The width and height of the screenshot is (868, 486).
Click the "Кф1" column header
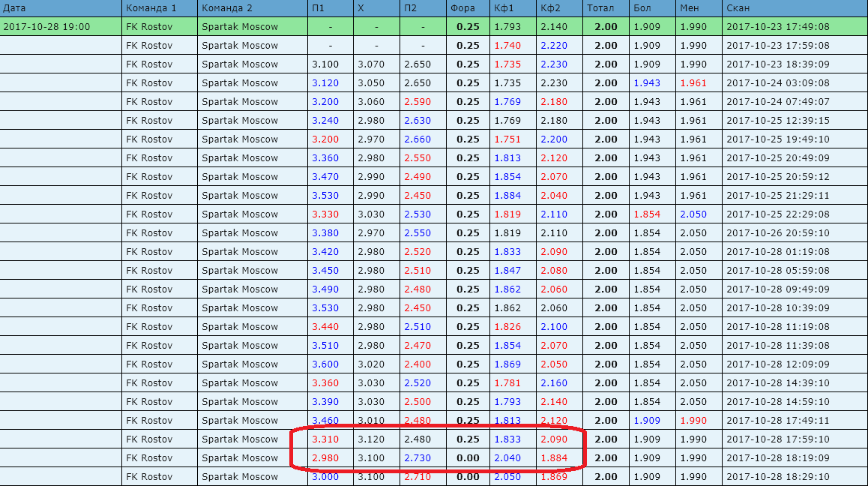pos(504,8)
